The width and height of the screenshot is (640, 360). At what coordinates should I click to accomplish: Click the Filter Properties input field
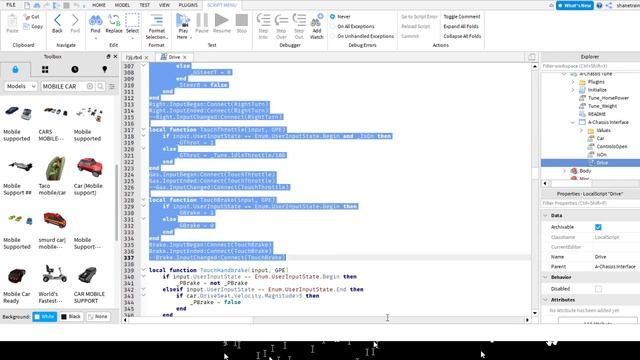pyautogui.click(x=590, y=203)
